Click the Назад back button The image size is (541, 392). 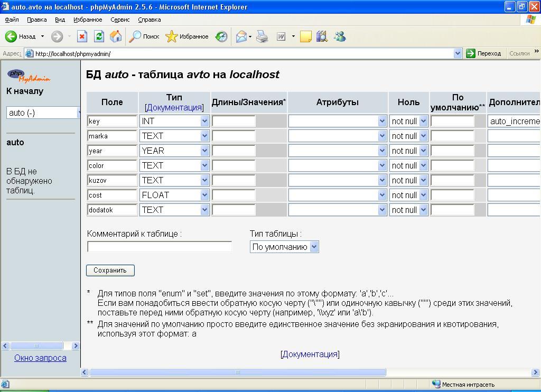[x=21, y=36]
